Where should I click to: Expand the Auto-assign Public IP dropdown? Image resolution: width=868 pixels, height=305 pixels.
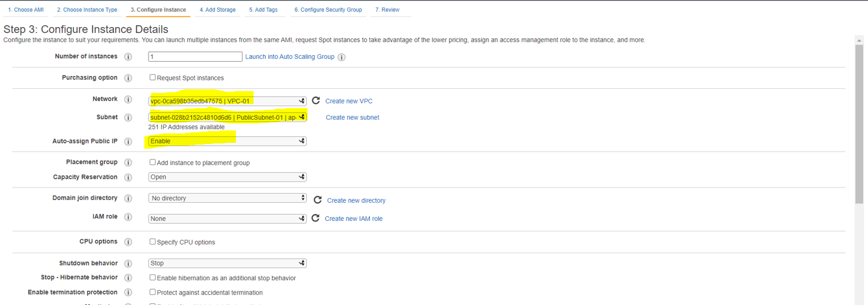coord(227,141)
